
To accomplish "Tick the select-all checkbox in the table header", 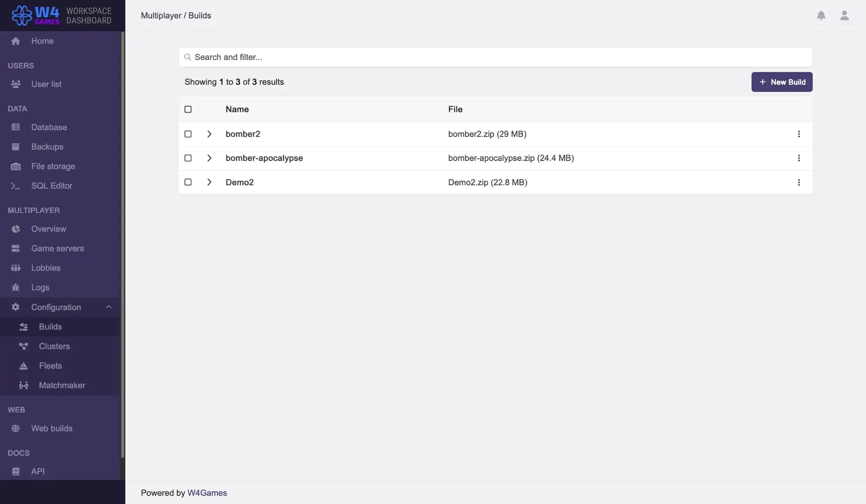I will click(188, 110).
